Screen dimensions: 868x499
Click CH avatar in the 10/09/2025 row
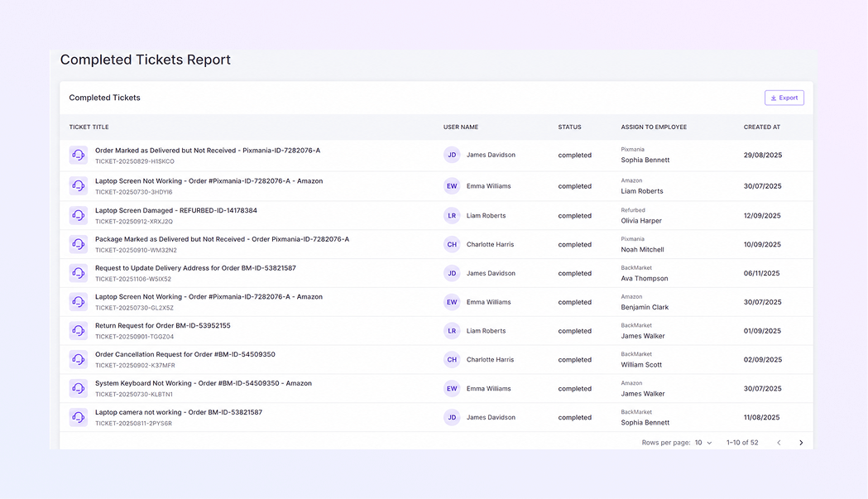tap(452, 244)
